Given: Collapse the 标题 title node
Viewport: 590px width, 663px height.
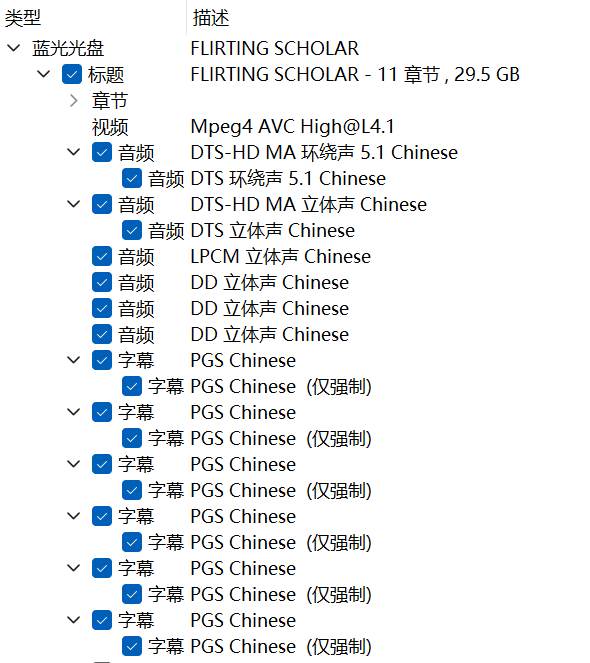Looking at the screenshot, I should [x=44, y=74].
